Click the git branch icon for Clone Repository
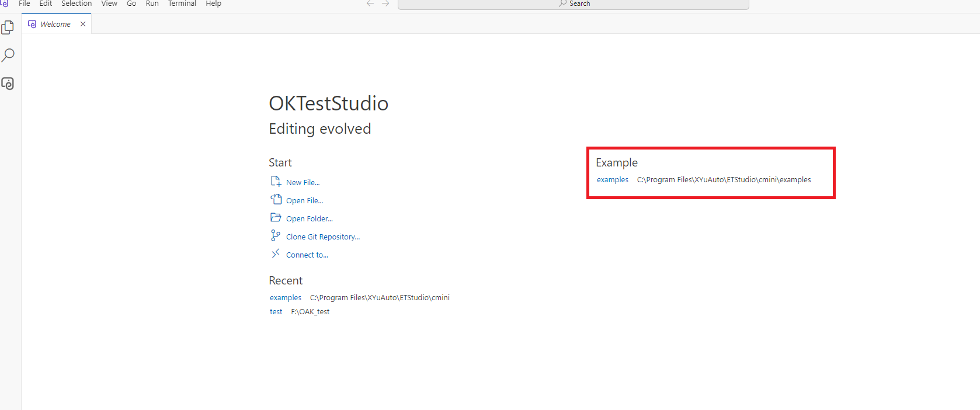This screenshot has width=980, height=410. click(x=276, y=236)
